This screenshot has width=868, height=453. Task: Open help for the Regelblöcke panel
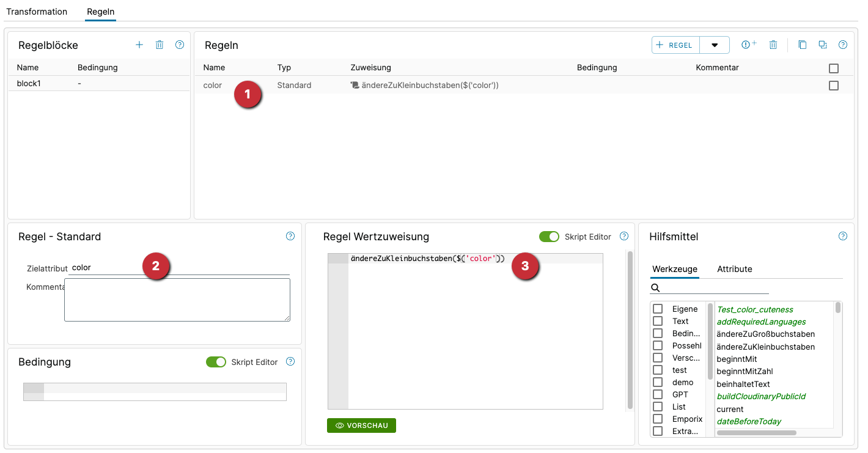coord(180,45)
